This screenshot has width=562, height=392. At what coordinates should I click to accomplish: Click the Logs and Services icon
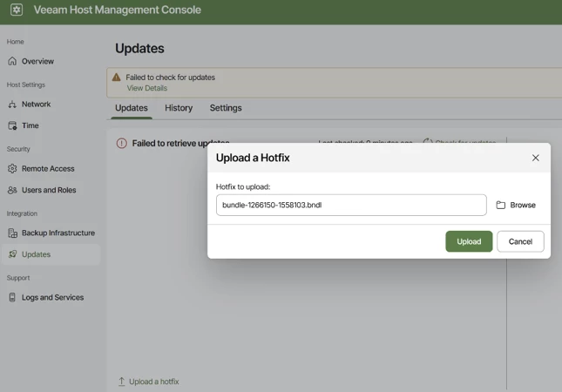[12, 297]
